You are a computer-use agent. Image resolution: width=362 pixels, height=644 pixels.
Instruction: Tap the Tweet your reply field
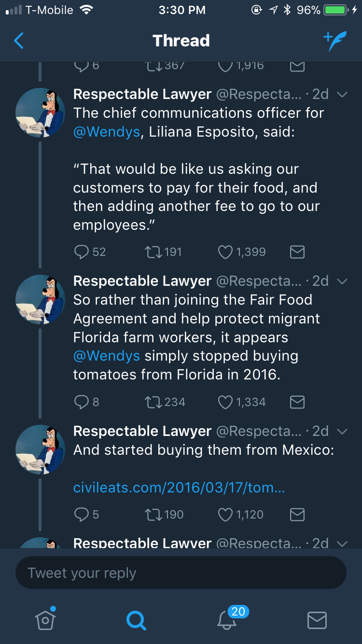pyautogui.click(x=181, y=573)
